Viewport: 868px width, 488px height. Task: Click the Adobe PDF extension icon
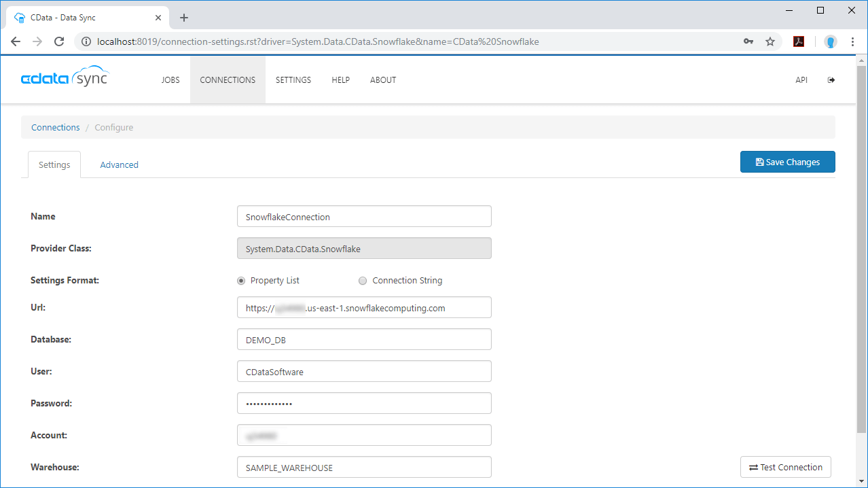click(x=799, y=41)
